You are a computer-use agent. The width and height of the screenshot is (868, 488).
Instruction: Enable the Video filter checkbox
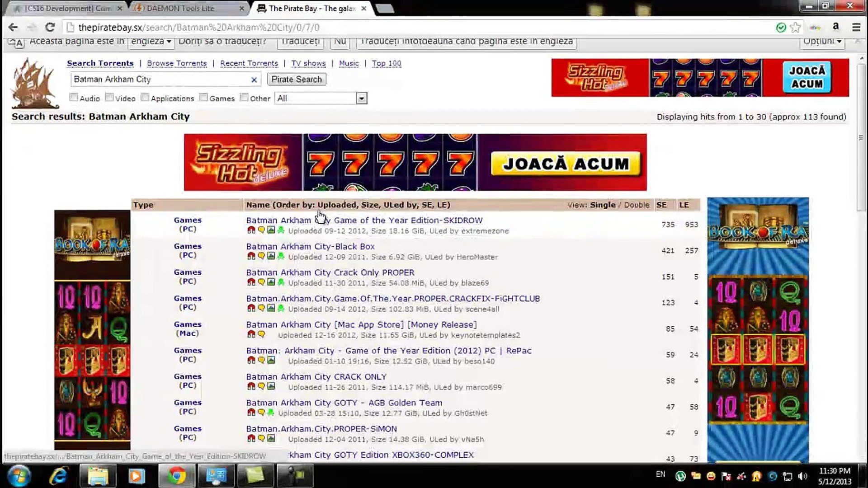tap(109, 98)
